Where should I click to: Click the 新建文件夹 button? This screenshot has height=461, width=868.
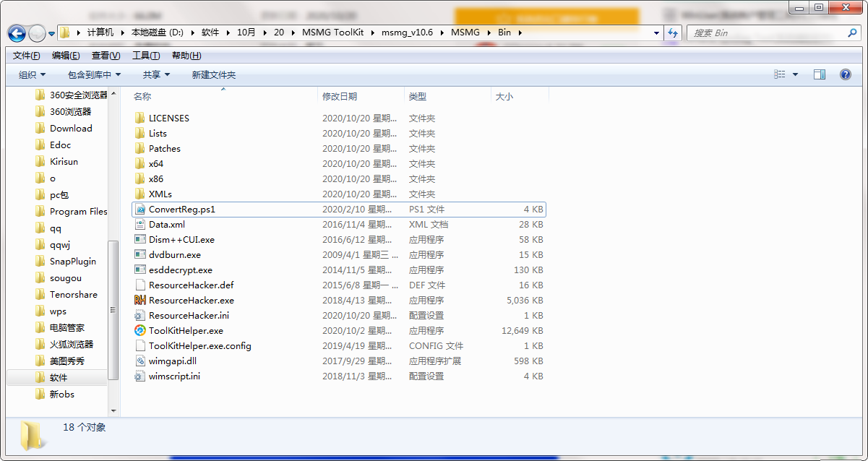[x=214, y=74]
